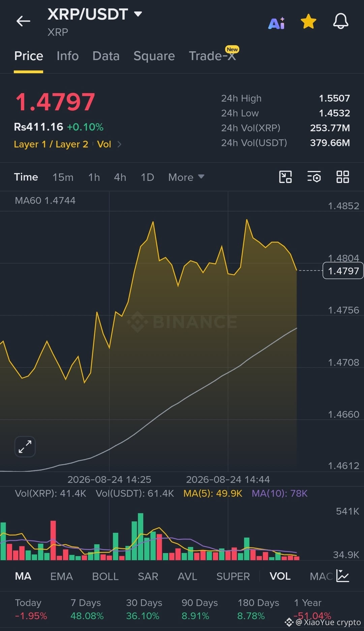Tap the 1 Year change value

point(312,616)
